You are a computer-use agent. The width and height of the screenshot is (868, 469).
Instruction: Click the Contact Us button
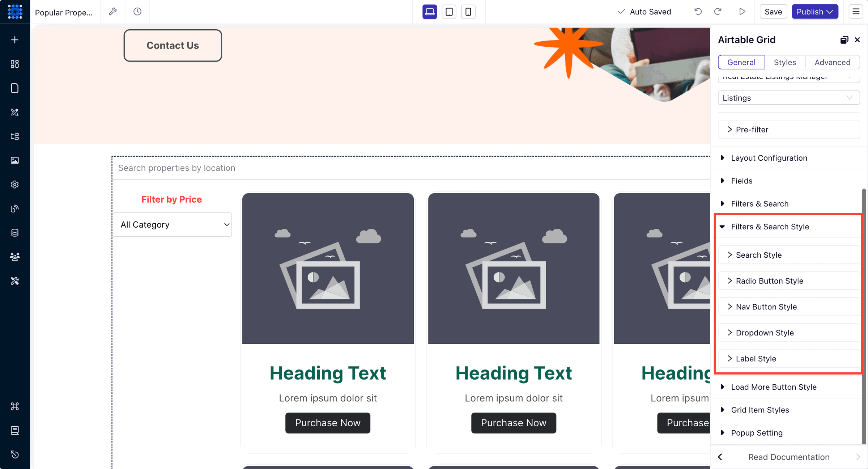(x=173, y=45)
